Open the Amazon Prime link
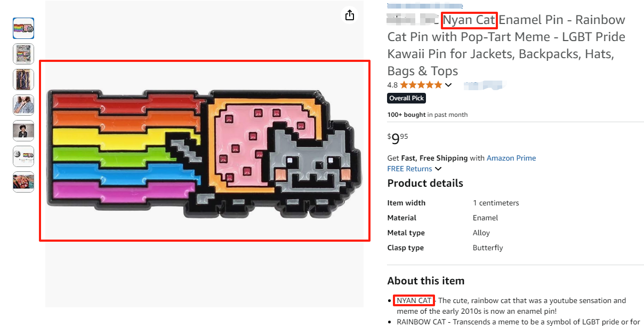This screenshot has height=326, width=644. [x=511, y=158]
